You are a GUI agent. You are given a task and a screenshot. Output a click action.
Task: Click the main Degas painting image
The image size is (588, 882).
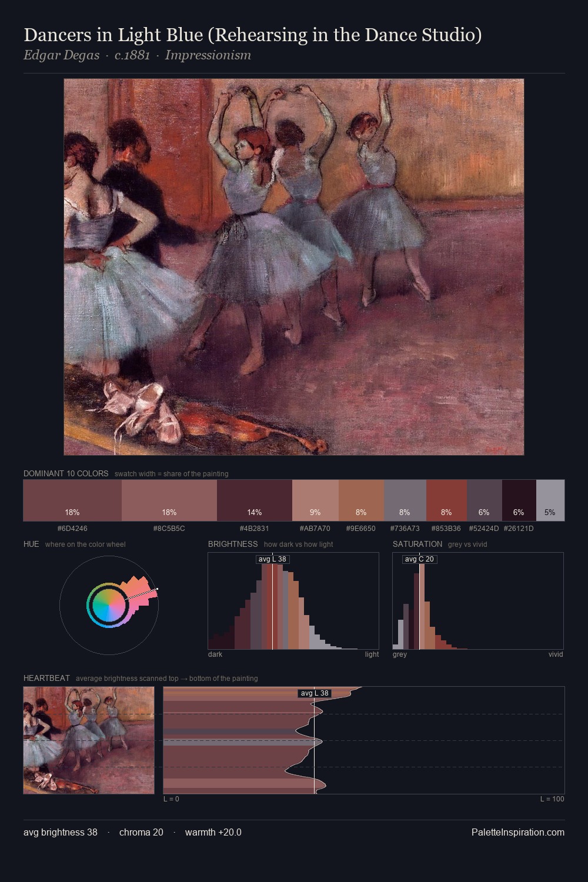(x=294, y=267)
